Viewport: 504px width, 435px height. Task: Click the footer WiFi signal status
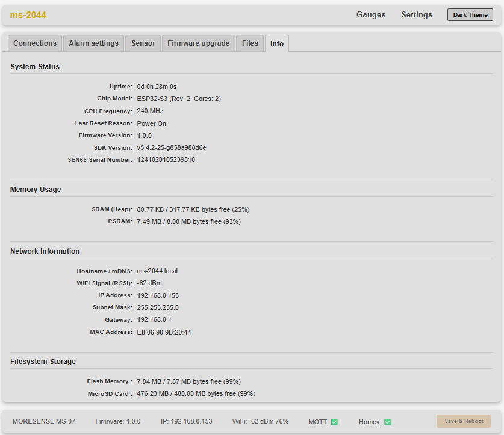pyautogui.click(x=260, y=421)
